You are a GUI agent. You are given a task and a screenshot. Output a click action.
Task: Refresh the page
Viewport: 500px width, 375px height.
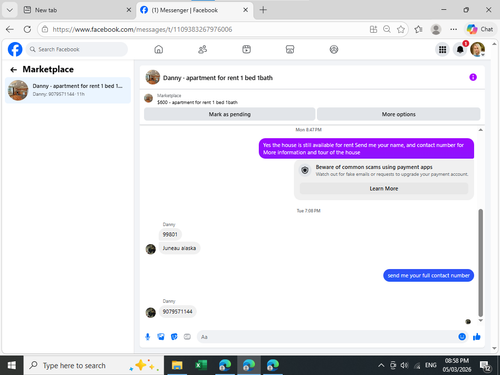click(x=27, y=29)
